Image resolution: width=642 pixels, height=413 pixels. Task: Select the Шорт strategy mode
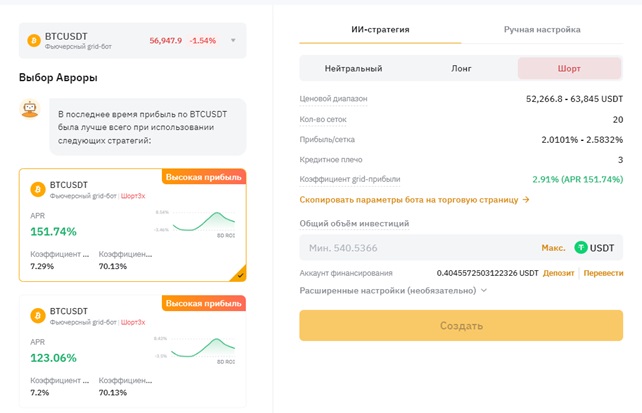[x=569, y=69]
